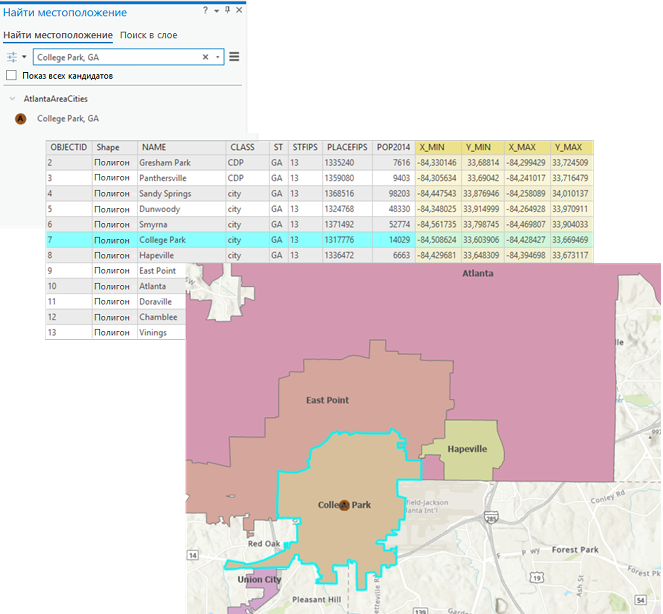Click the orange locator marker on the map

point(344,504)
